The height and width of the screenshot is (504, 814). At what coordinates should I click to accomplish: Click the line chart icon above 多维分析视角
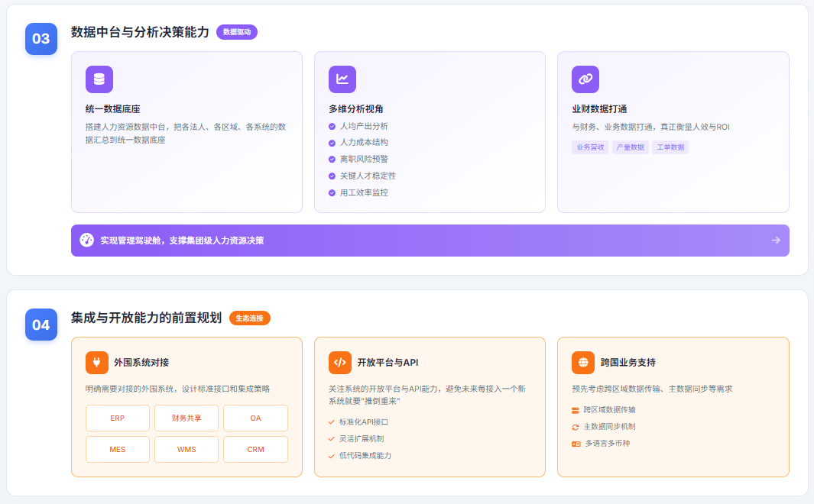(342, 79)
